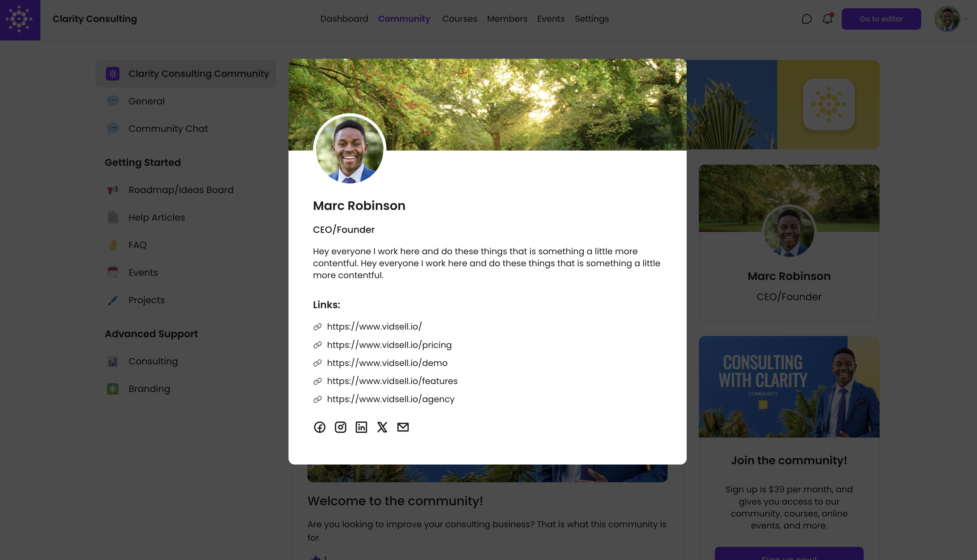
Task: Open the X (Twitter) profile icon
Action: click(382, 427)
